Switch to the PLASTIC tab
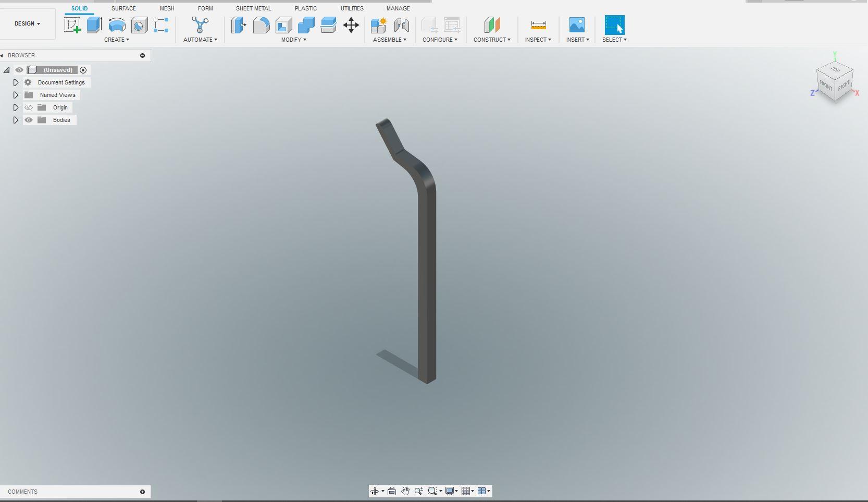Viewport: 868px width, 502px height. pyautogui.click(x=306, y=8)
